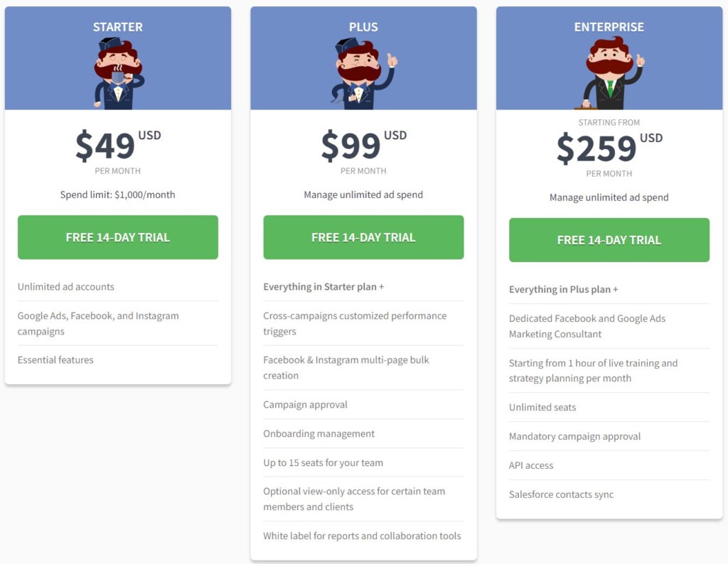Click the API access feature

pos(531,466)
